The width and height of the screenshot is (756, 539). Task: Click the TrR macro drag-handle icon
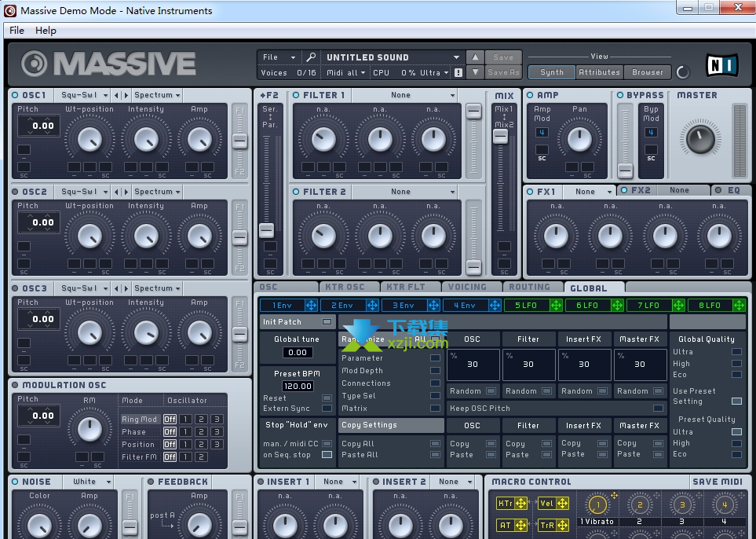pos(563,525)
